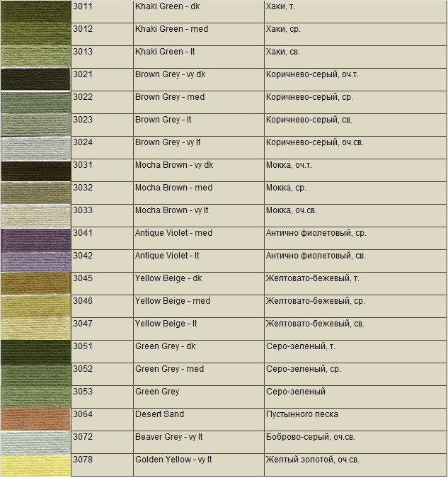Choose the 3051 Green Grey dark swatch
Image resolution: width=448 pixels, height=478 pixels.
coord(35,352)
